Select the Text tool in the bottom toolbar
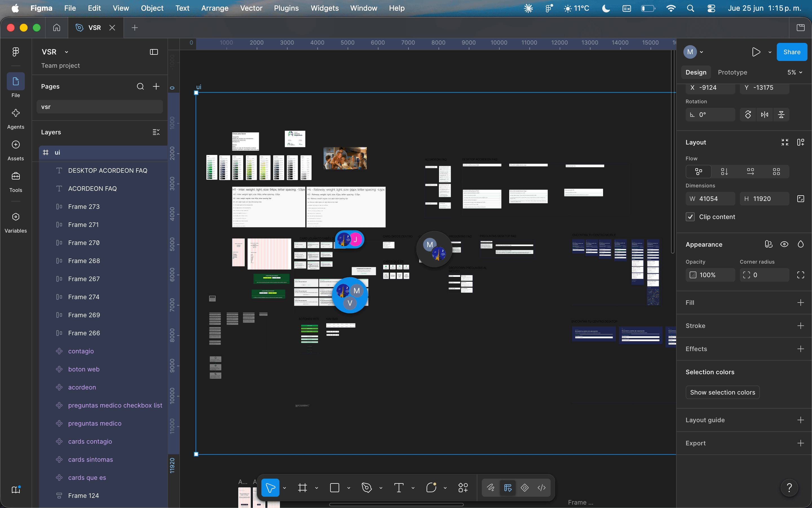 click(x=399, y=487)
